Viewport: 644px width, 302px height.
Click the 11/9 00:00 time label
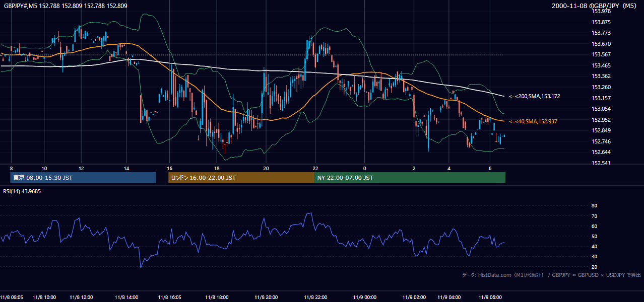364,297
